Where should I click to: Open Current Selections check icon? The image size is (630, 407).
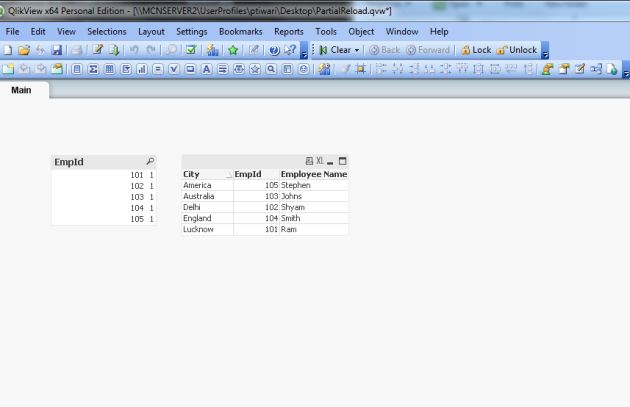pyautogui.click(x=191, y=50)
